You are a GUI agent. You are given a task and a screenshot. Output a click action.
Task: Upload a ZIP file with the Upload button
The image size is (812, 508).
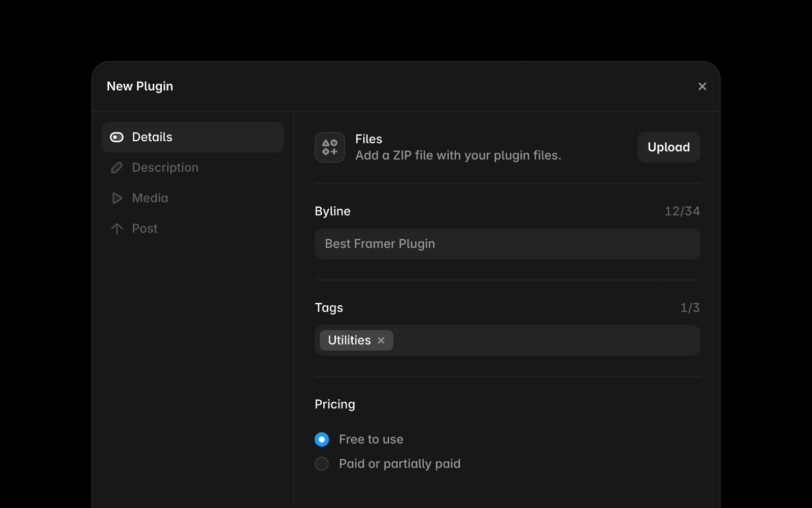pyautogui.click(x=669, y=147)
